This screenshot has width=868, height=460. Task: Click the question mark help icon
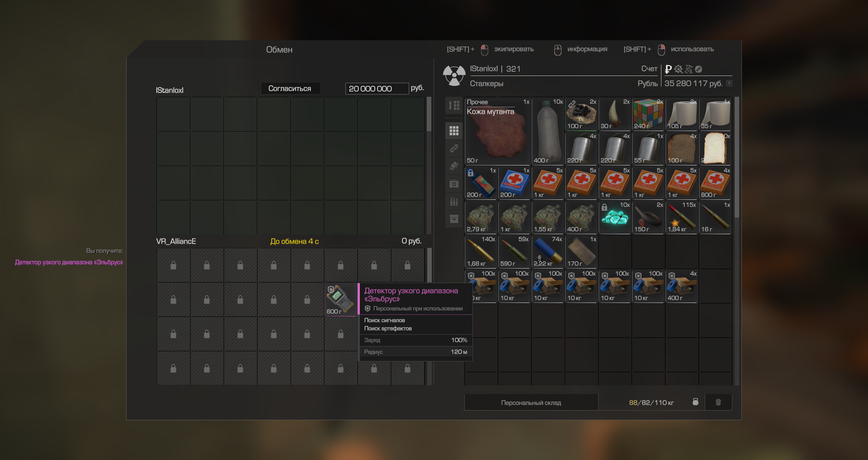point(729,83)
